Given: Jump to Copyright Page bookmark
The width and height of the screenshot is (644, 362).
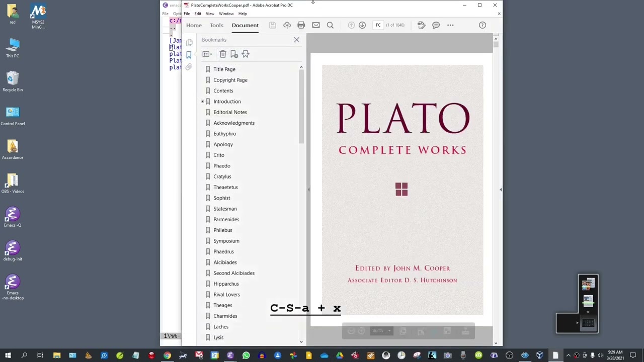Looking at the screenshot, I should tap(230, 80).
